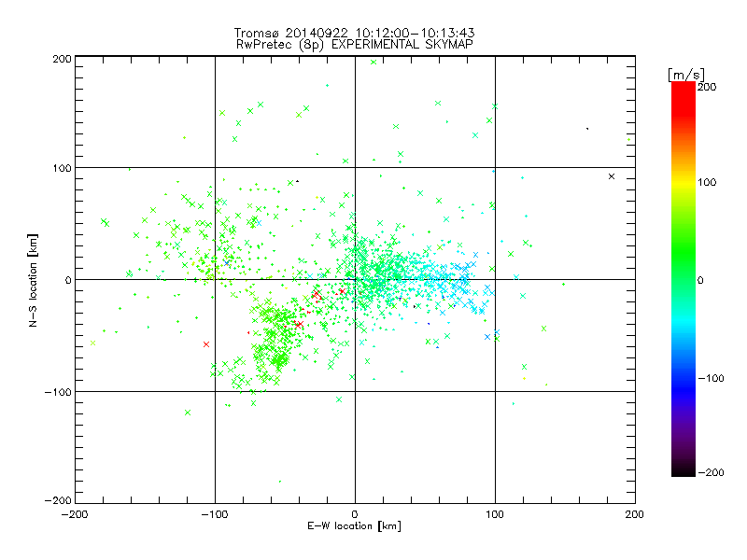
Task: Click the 'E-W location [km]' axis label
Action: 354,525
